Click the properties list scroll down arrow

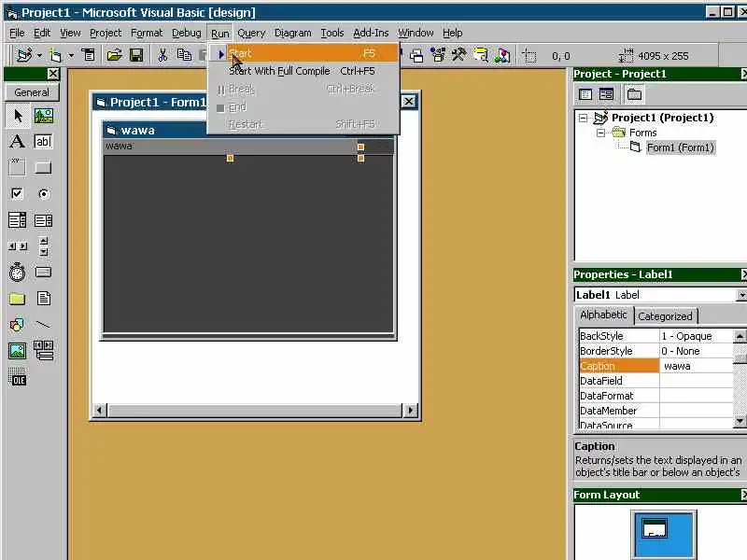click(740, 420)
